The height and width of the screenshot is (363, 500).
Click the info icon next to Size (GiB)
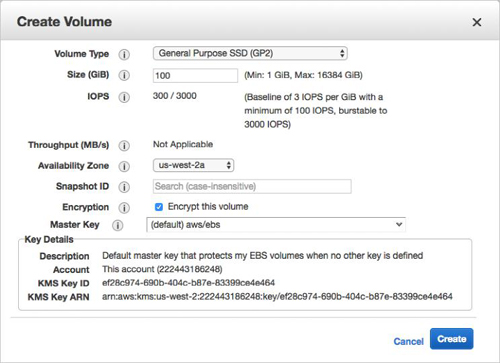pos(124,75)
